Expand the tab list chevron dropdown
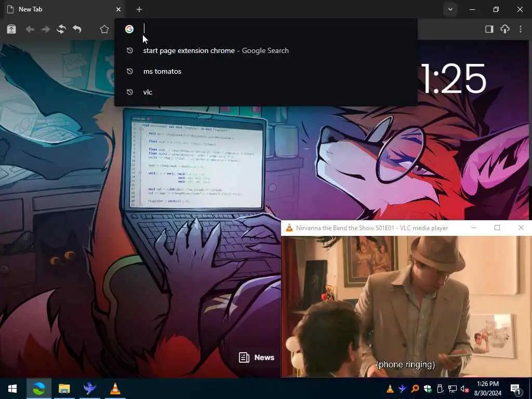 450,9
